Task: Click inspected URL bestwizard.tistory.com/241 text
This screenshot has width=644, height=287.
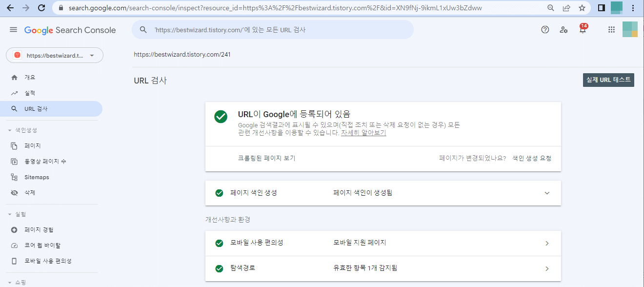Action: (x=182, y=54)
